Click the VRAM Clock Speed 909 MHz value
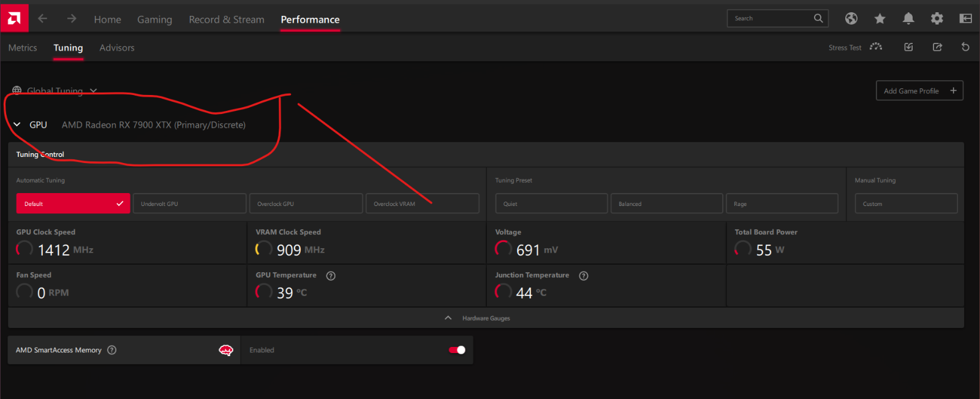980x399 pixels. (301, 250)
